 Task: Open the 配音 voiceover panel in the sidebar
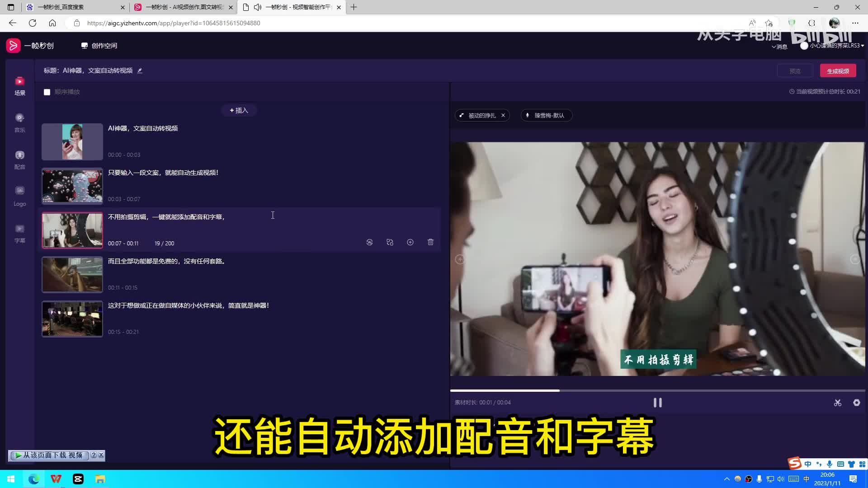click(x=19, y=160)
